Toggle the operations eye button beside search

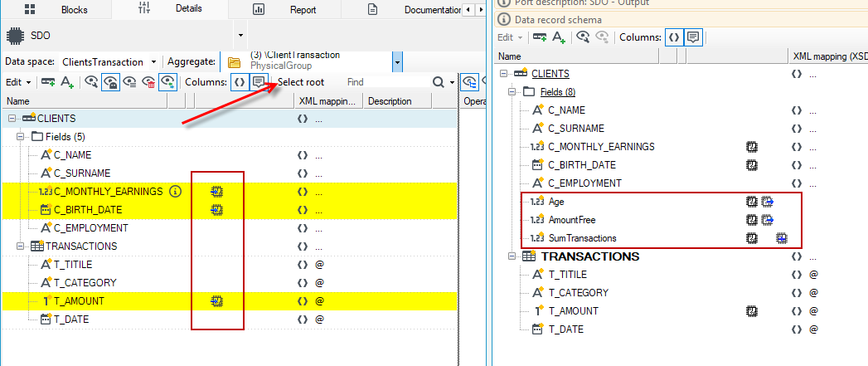pyautogui.click(x=470, y=82)
